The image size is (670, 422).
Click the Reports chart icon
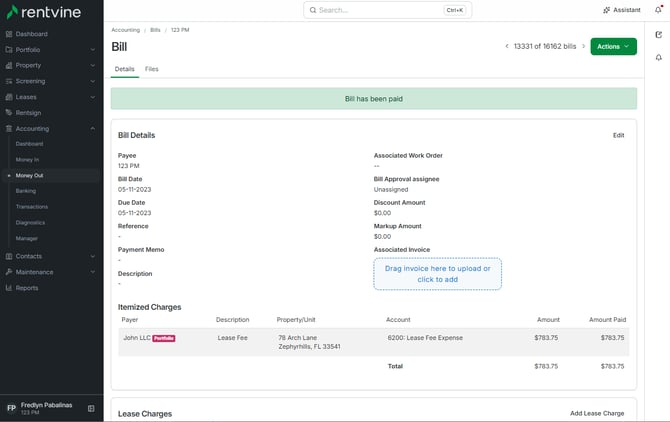(x=9, y=288)
